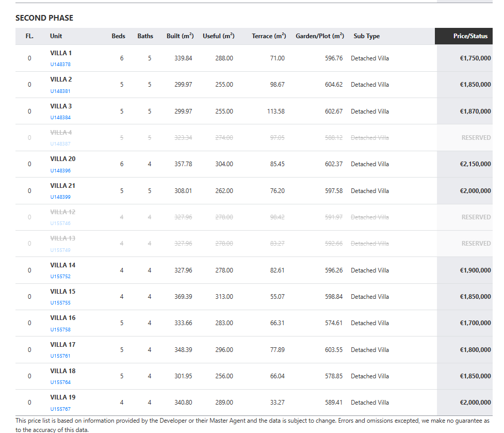The width and height of the screenshot is (504, 433).
Task: Open unit link U148381 under Villa 2
Action: 60,91
